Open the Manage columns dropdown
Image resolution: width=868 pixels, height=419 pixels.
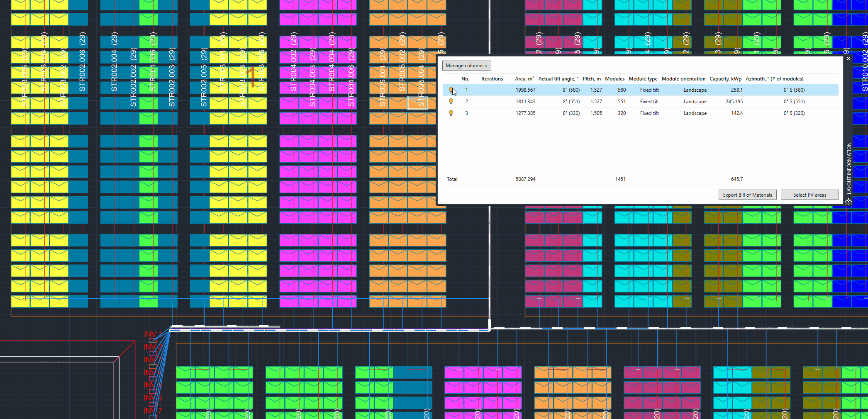466,66
